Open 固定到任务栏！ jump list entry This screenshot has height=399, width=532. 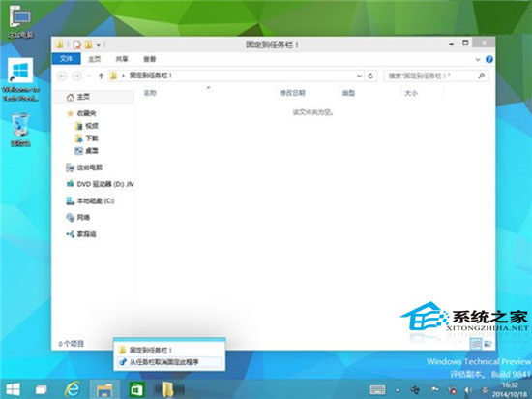[169, 350]
